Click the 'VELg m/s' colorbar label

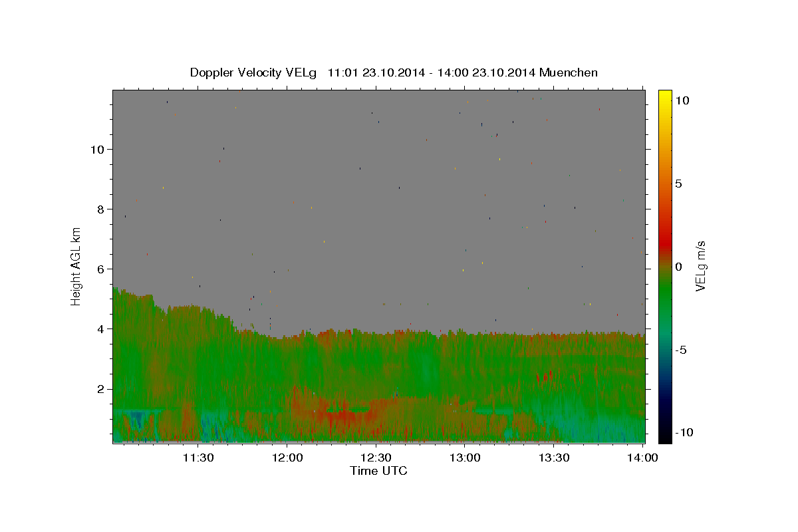click(x=700, y=266)
